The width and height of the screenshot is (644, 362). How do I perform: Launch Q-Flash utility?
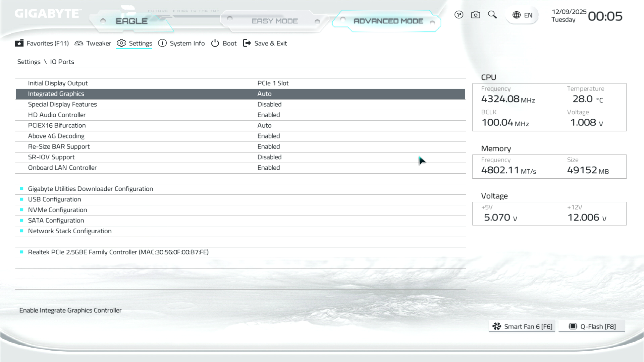[592, 326]
